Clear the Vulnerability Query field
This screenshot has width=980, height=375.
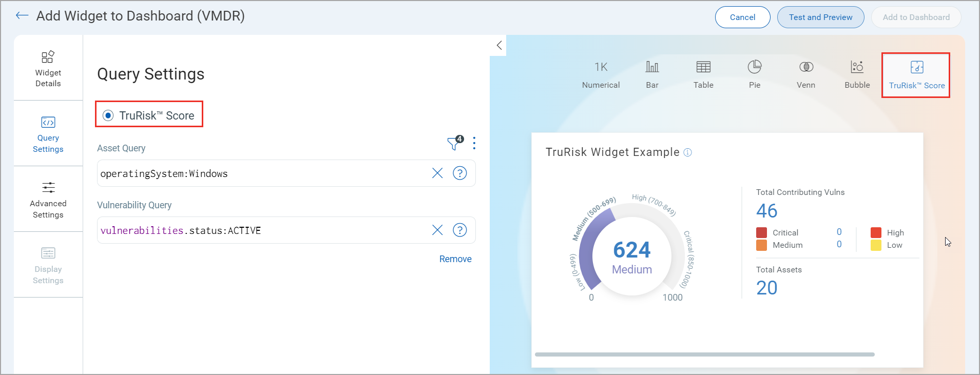pos(437,230)
